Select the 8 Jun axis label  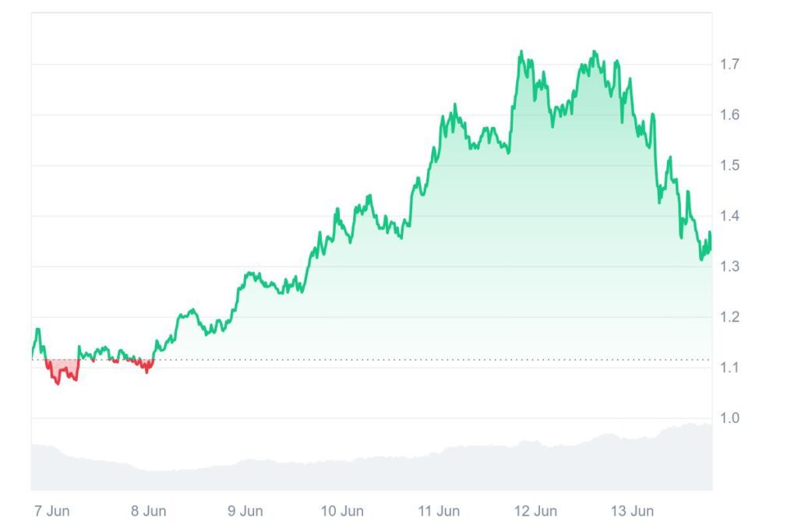click(148, 511)
